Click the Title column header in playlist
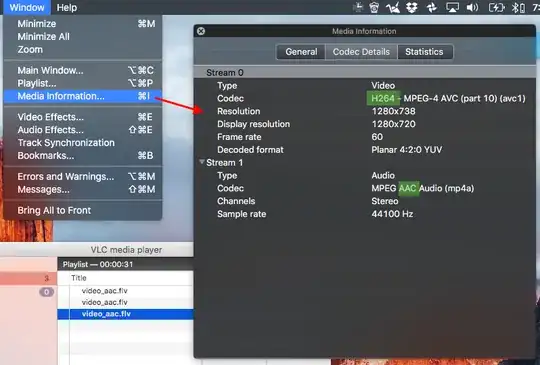The width and height of the screenshot is (540, 365). [x=79, y=278]
